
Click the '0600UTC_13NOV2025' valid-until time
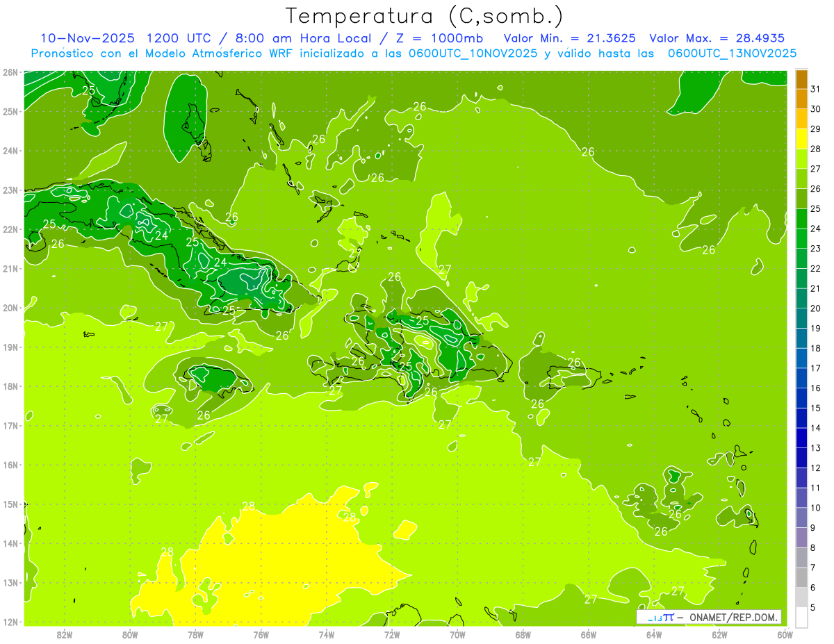(x=732, y=53)
